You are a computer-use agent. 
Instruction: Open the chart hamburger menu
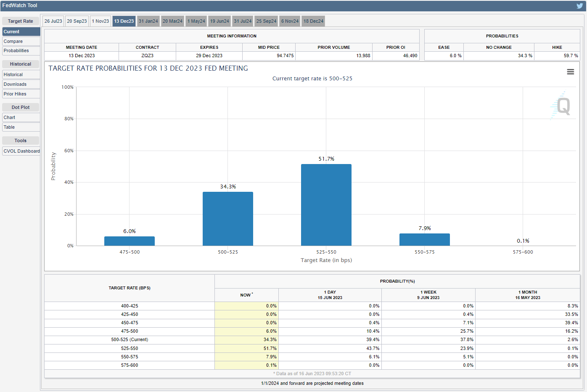pyautogui.click(x=571, y=72)
